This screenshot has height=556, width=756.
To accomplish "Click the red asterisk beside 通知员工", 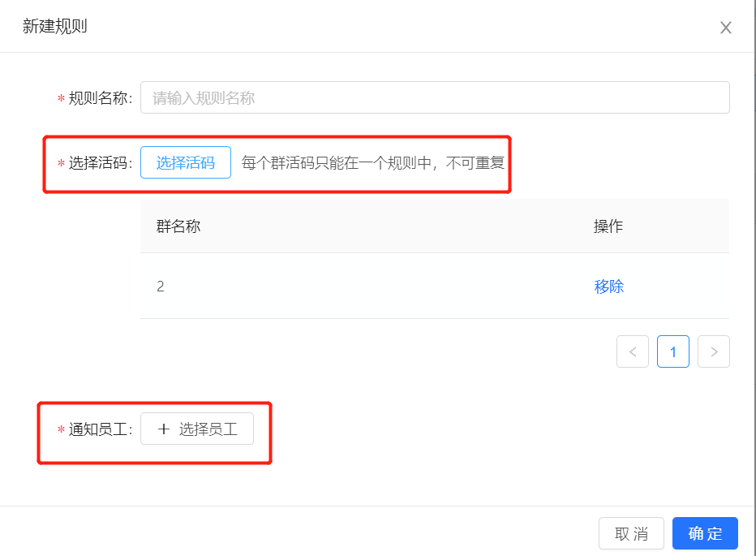I will pos(61,429).
